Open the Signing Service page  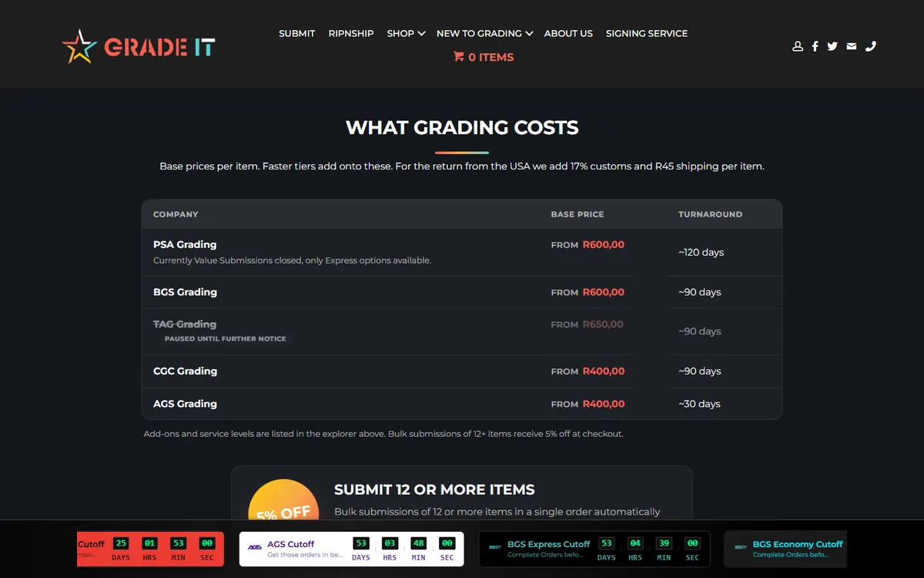pyautogui.click(x=647, y=34)
